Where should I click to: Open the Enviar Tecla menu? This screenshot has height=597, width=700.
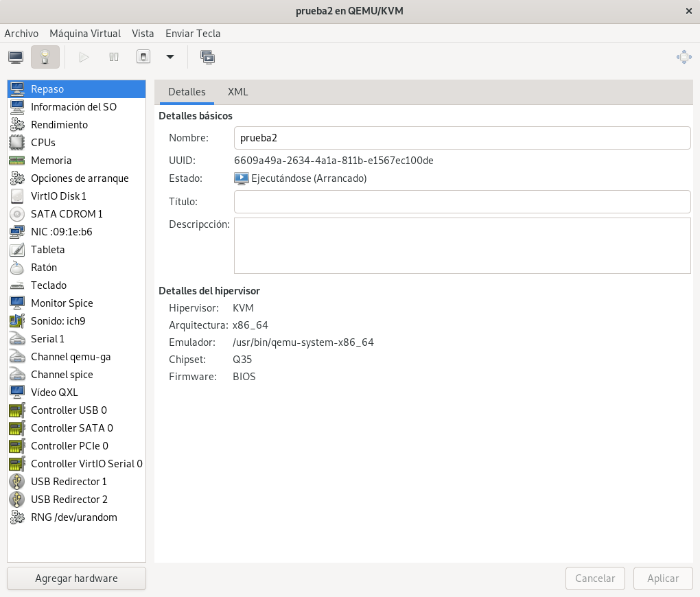(x=193, y=34)
